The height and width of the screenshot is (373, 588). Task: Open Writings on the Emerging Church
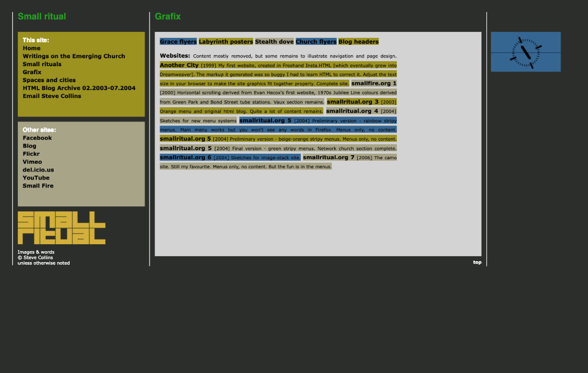point(74,56)
